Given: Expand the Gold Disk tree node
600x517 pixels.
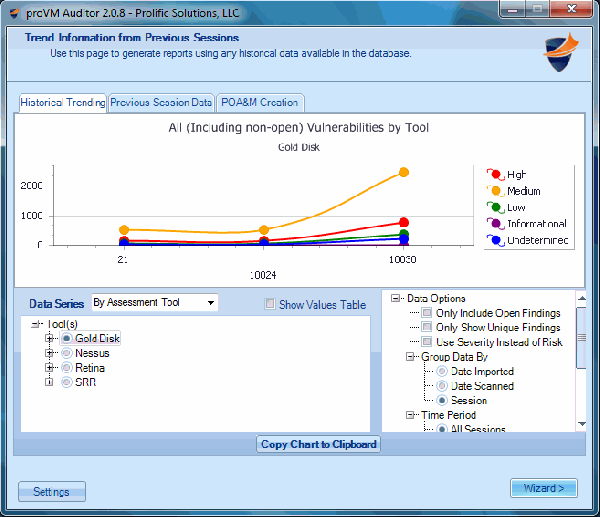Looking at the screenshot, I should point(49,338).
